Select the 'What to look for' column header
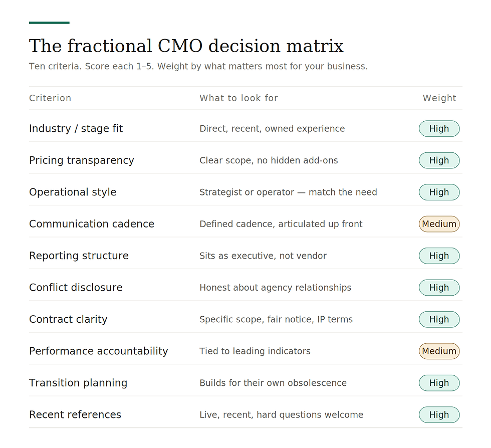This screenshot has height=448, width=491. click(x=238, y=98)
